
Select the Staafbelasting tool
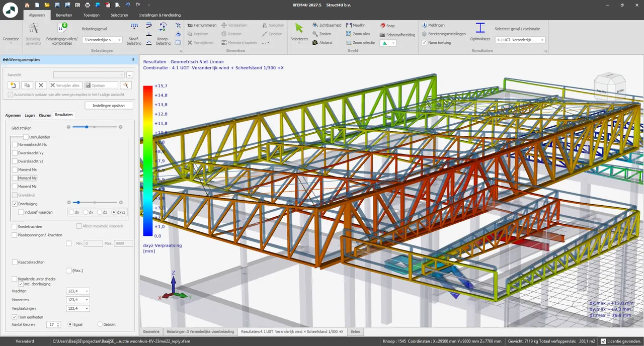click(x=134, y=34)
